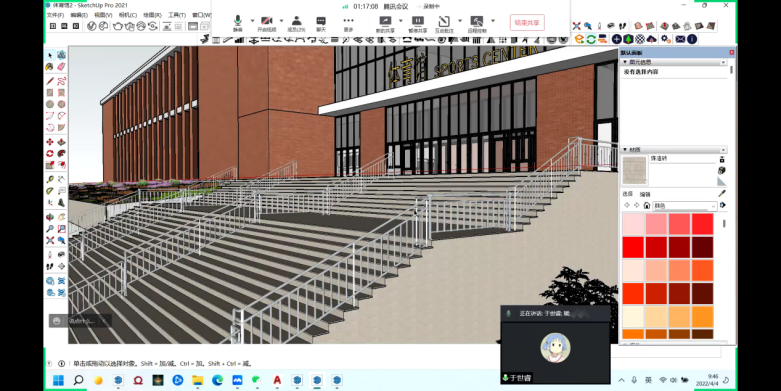Open the Chat button in meeting toolbar
This screenshot has width=781, height=391.
point(321,23)
